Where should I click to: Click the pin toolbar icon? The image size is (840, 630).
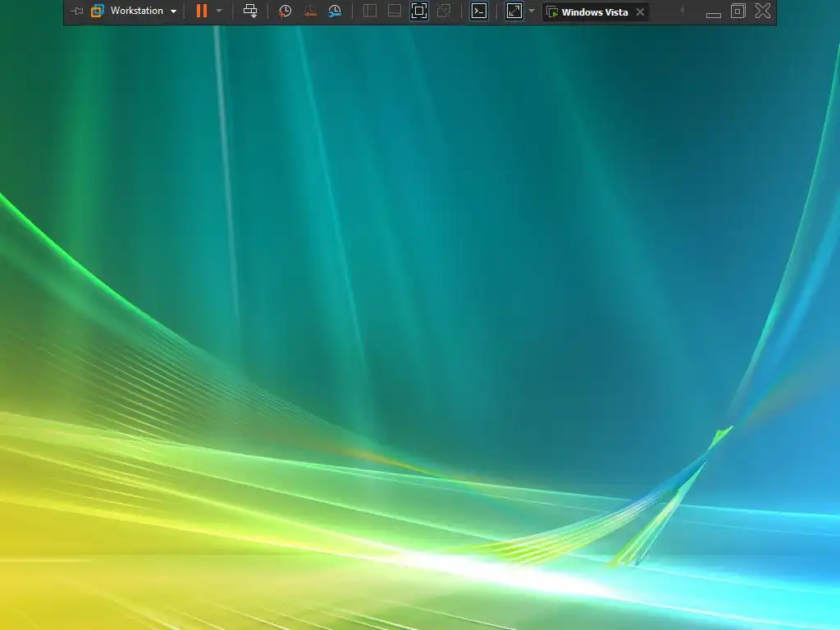tap(76, 11)
